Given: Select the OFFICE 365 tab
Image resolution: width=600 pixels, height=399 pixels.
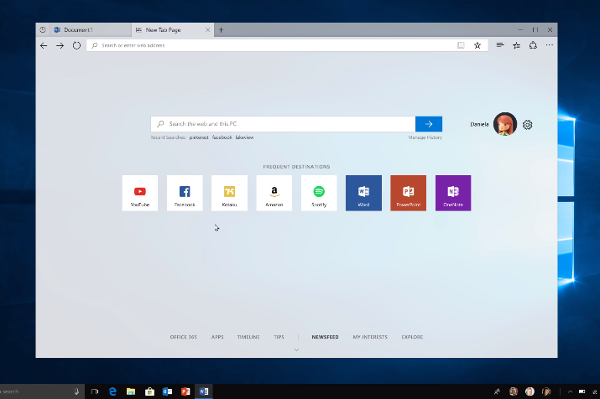Looking at the screenshot, I should 183,337.
